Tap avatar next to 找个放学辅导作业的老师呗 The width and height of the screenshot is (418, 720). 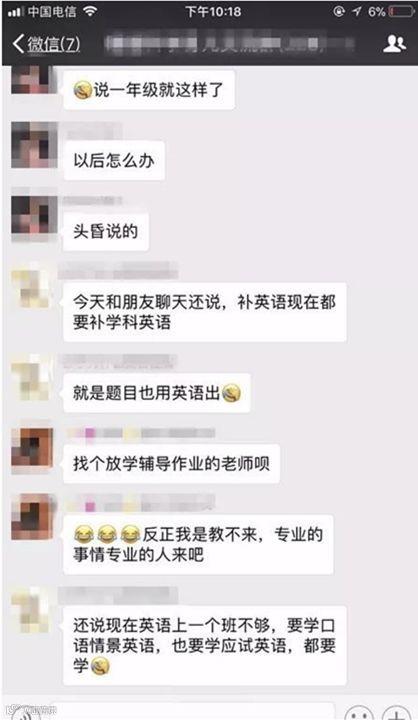point(32,448)
